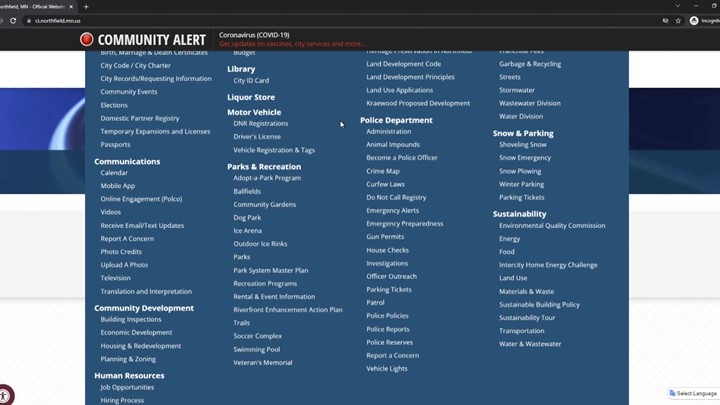Open the Mobile App link
The image size is (720, 405).
point(118,186)
